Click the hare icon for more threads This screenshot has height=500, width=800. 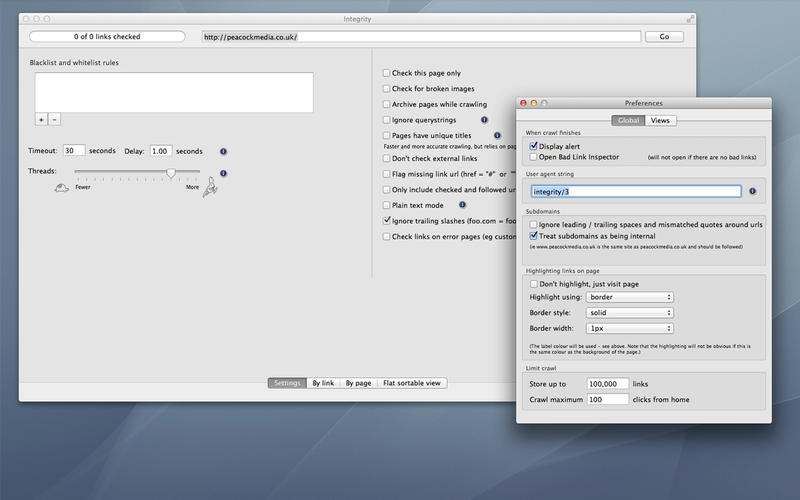(x=209, y=188)
